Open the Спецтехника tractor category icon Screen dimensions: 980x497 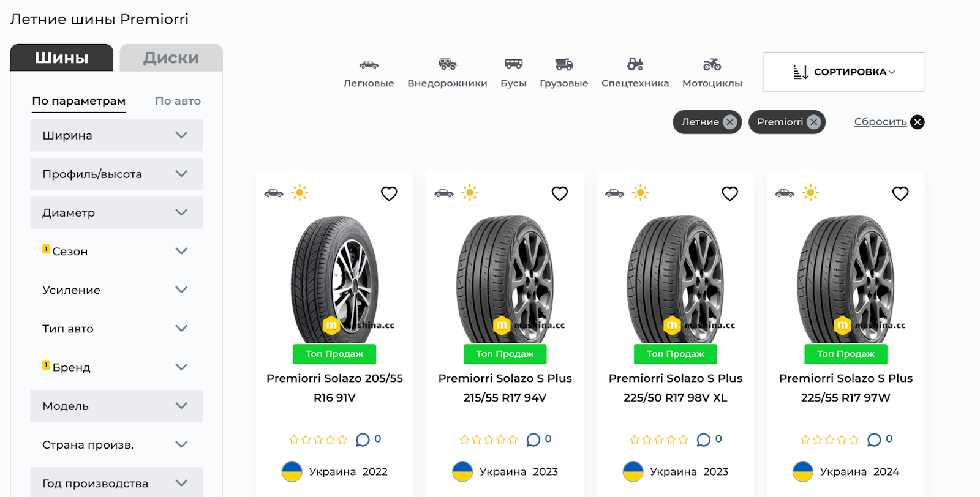pyautogui.click(x=635, y=64)
